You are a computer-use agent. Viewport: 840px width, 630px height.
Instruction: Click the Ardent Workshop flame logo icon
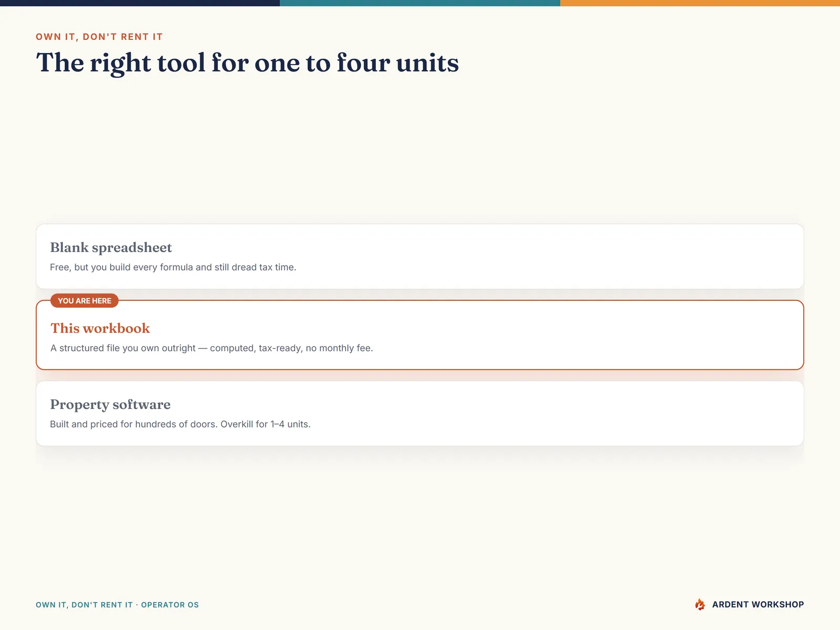pos(700,604)
